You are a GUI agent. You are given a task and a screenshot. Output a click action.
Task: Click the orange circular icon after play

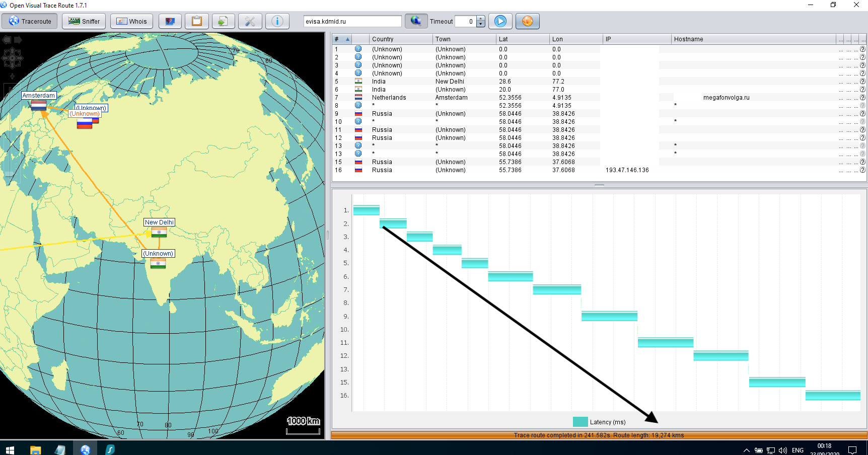pos(527,21)
